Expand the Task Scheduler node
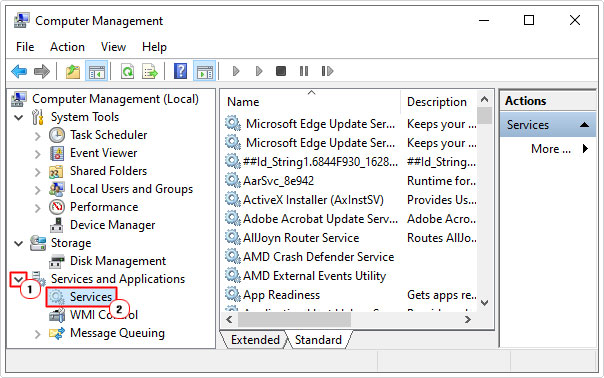 coord(37,136)
